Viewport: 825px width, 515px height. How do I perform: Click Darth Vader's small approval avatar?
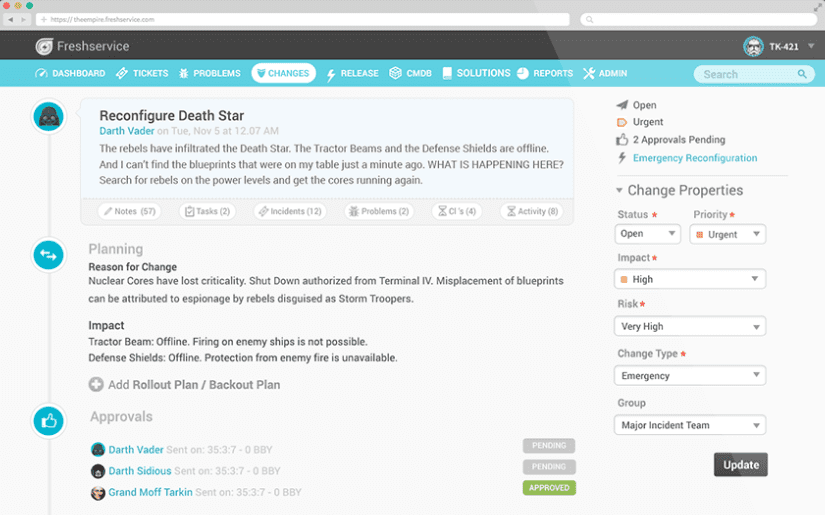click(98, 450)
